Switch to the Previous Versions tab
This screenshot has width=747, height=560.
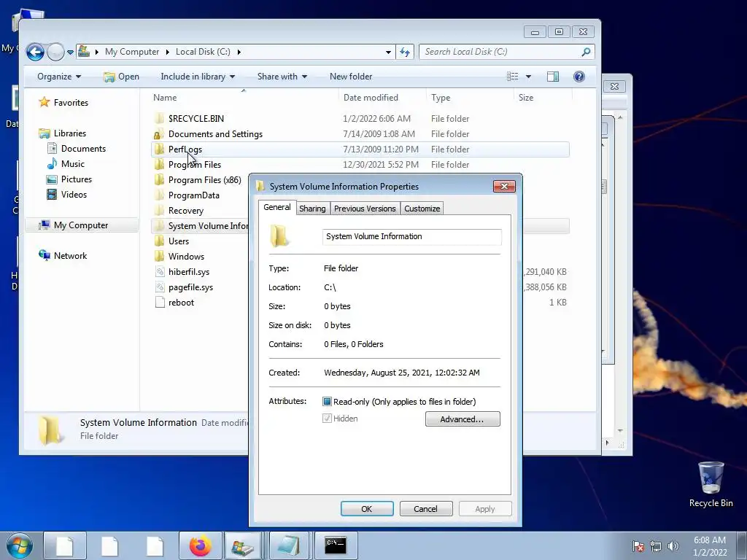[x=365, y=209]
